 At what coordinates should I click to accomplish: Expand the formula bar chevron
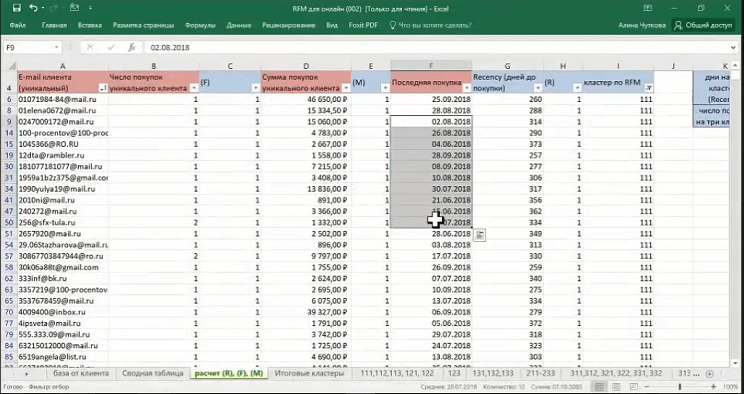[735, 47]
